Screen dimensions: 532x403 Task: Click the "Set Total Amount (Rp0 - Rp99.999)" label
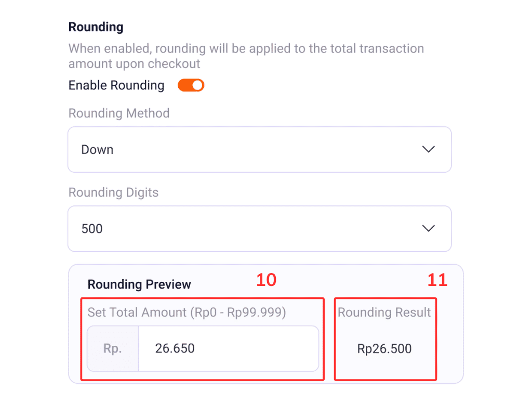tap(187, 313)
